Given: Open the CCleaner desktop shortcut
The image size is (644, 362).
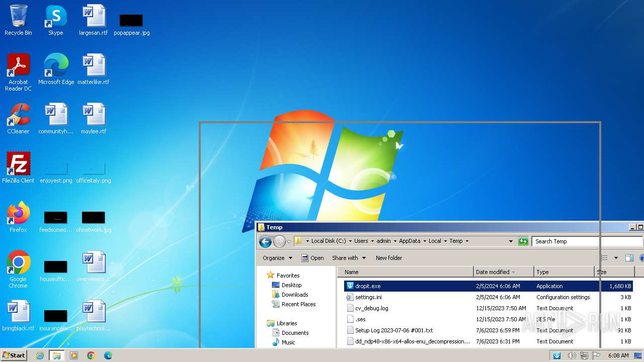Looking at the screenshot, I should pos(18,119).
